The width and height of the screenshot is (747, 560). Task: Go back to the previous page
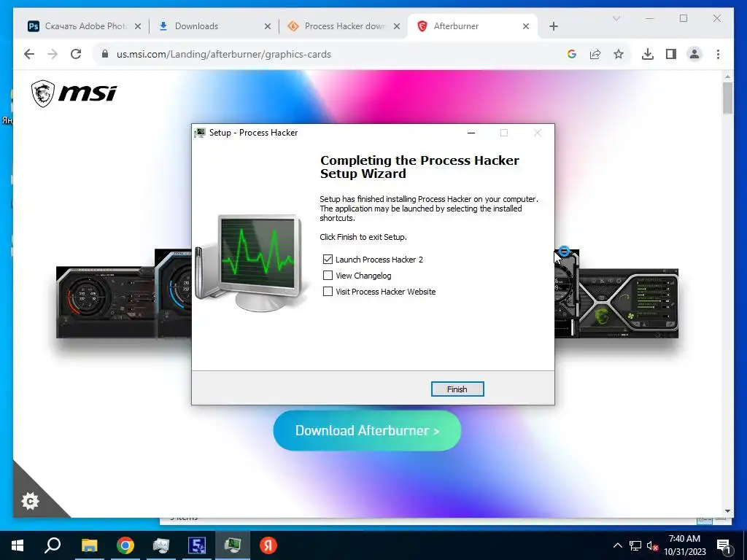click(29, 54)
